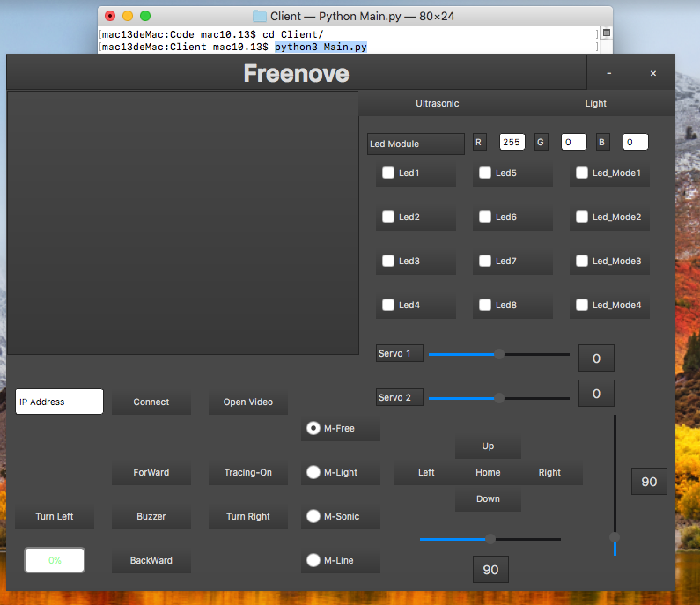Click the horizontal angle 90 display
700x605 pixels.
coord(490,570)
